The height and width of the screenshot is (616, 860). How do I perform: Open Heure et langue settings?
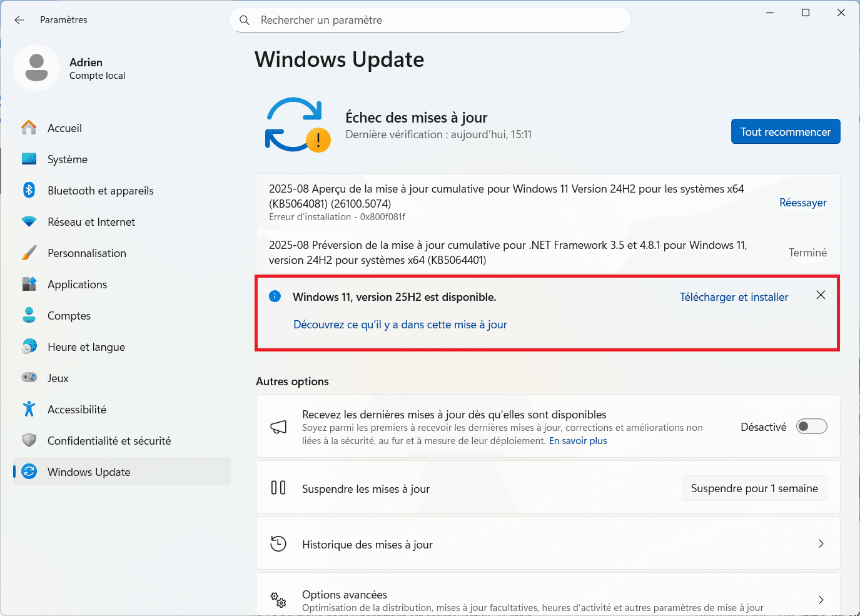122,346
